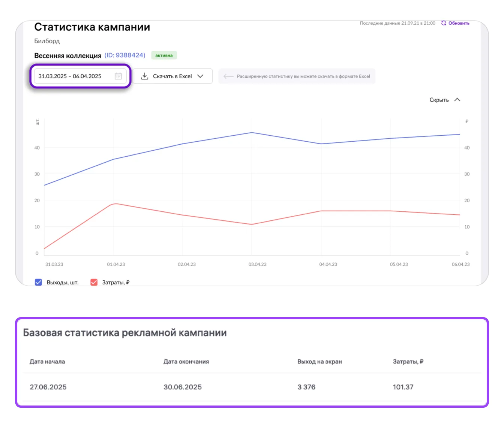The height and width of the screenshot is (428, 504).
Task: Click the Скрыть label
Action: pyautogui.click(x=439, y=100)
